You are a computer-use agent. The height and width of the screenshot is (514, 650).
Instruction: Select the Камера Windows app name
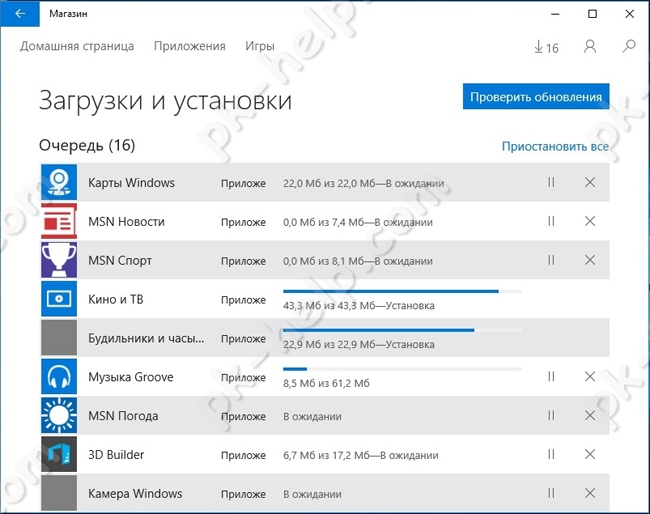[x=135, y=494]
